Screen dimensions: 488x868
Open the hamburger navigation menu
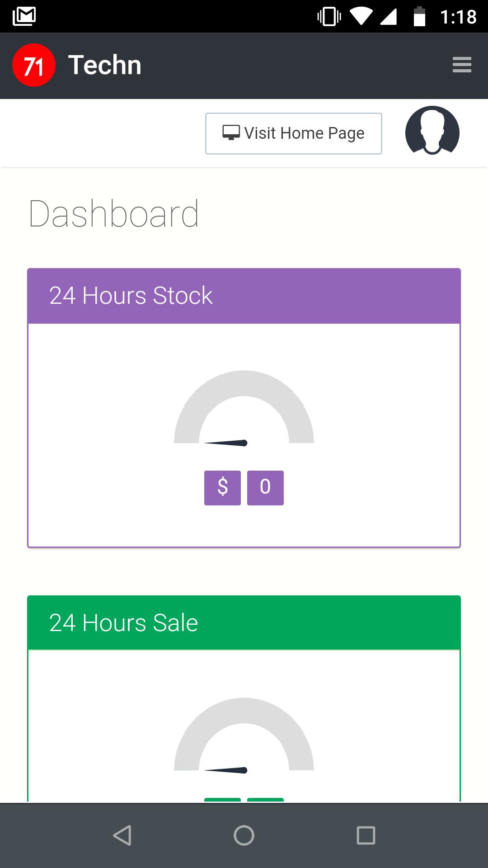tap(462, 65)
